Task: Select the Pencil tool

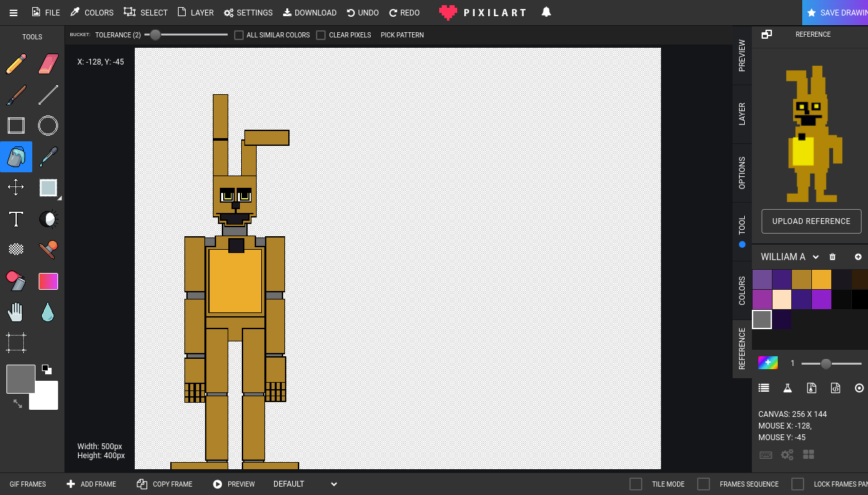Action: tap(16, 63)
